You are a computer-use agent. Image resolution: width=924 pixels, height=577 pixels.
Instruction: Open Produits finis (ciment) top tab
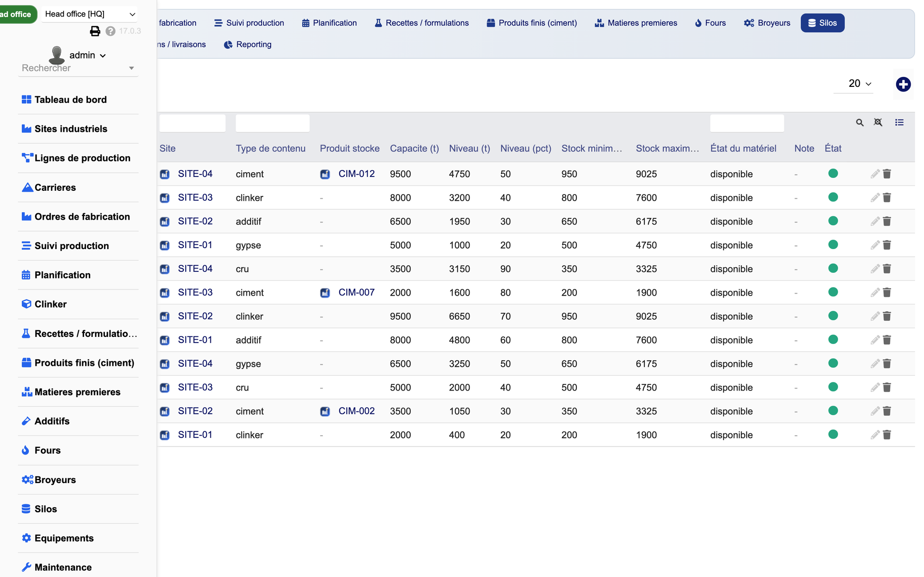(x=531, y=23)
